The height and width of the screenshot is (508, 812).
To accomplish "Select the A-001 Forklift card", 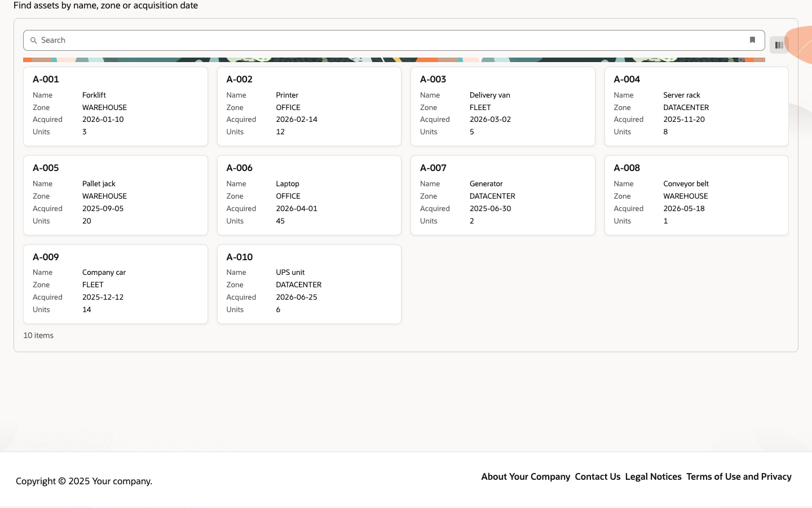I will coord(116,106).
